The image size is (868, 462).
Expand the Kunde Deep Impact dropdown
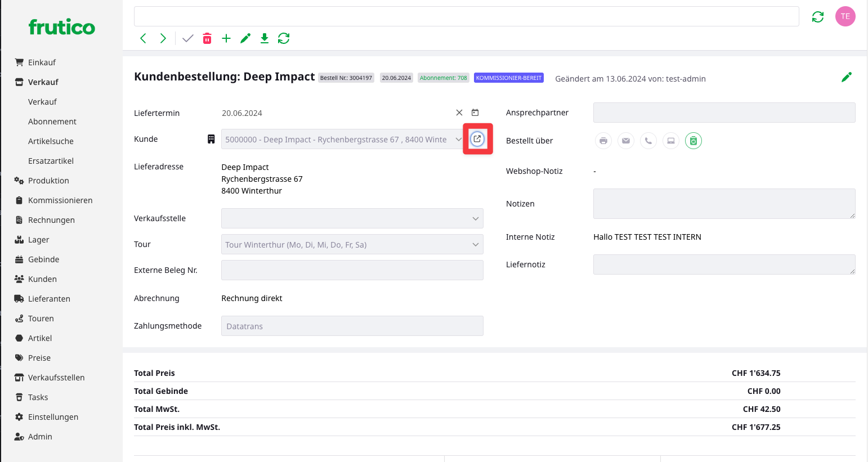tap(458, 140)
